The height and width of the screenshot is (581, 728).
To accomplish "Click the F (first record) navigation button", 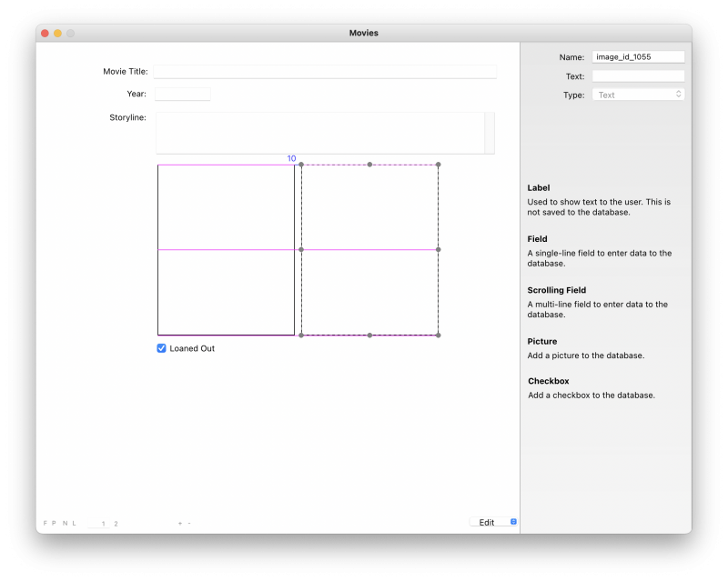I will click(45, 523).
